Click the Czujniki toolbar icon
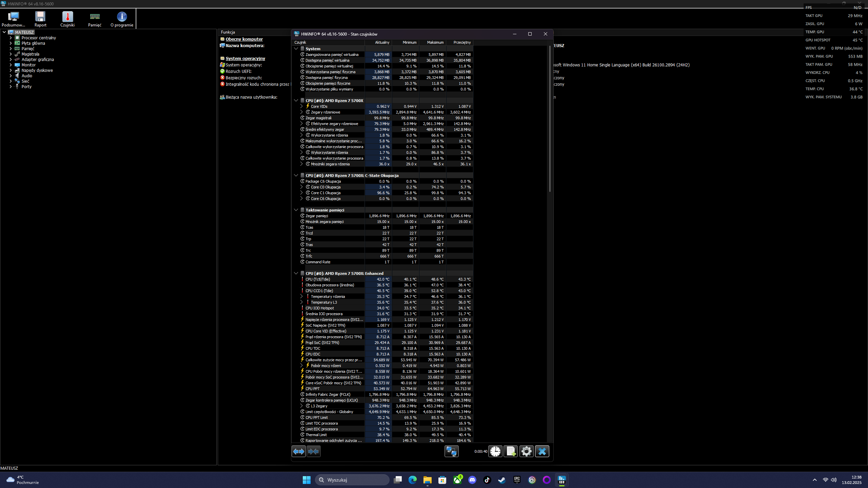Image resolution: width=868 pixels, height=488 pixels. [x=67, y=19]
